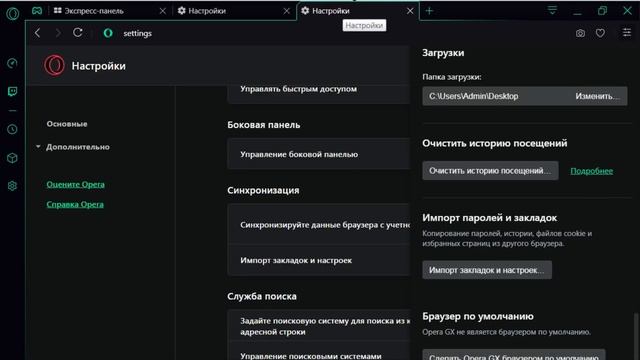Take a snapshot with camera icon
The height and width of the screenshot is (360, 640).
point(580,33)
